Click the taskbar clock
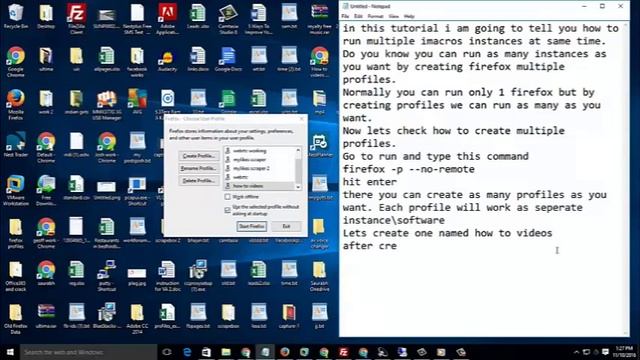This screenshot has height=360, width=640. point(624,352)
